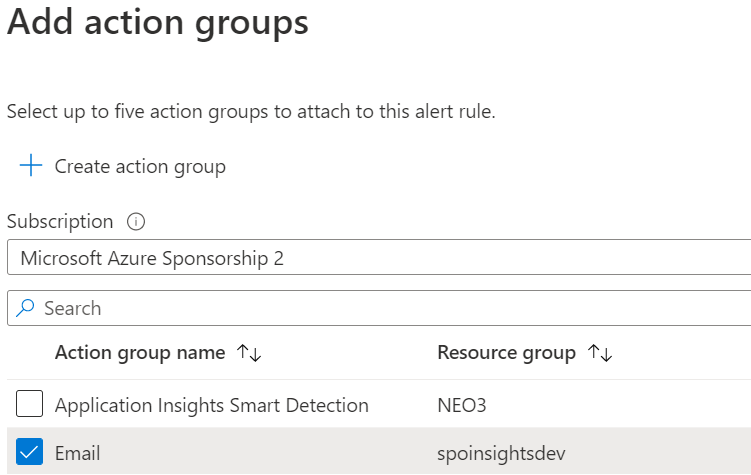Click sort arrows next to Resource group
The image size is (751, 475).
point(600,353)
